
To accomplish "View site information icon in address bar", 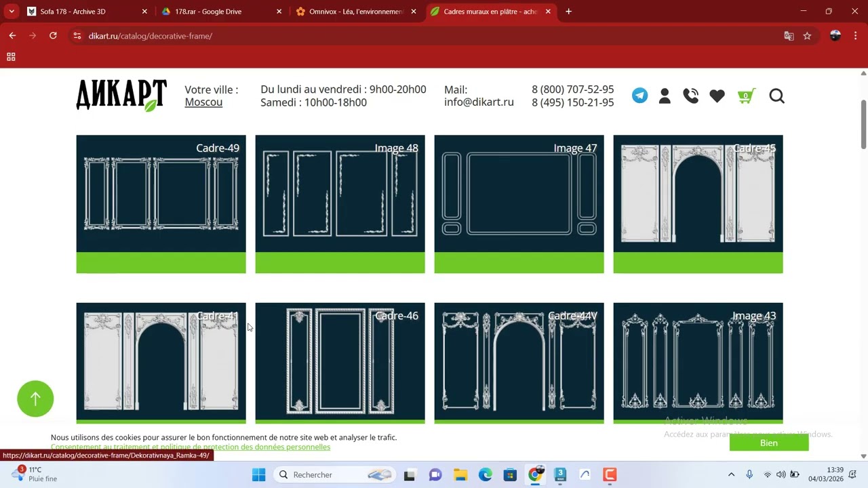I will 77,36.
